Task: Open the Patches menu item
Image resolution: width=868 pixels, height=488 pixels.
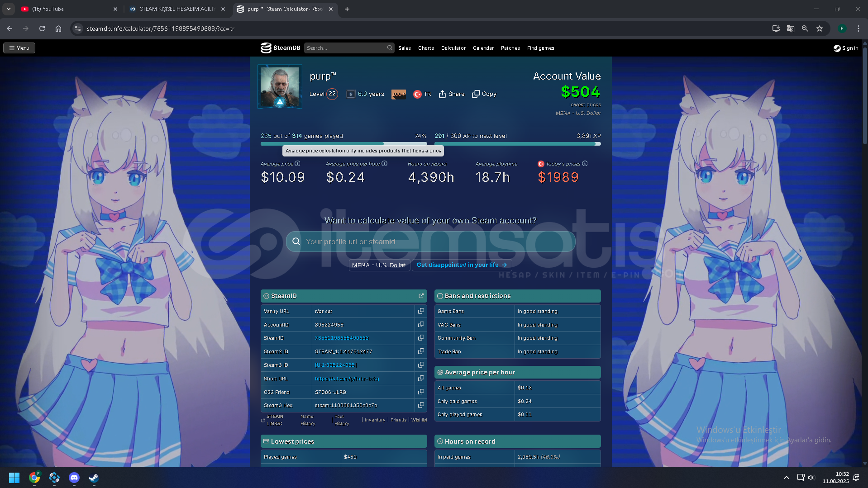Action: tap(510, 48)
